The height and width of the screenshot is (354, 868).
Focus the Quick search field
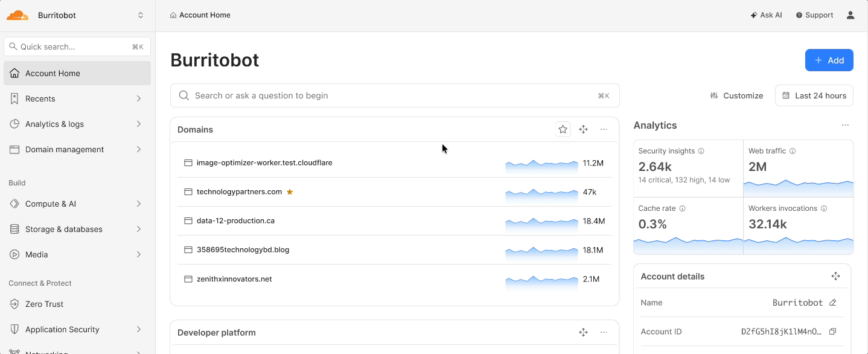tap(77, 47)
